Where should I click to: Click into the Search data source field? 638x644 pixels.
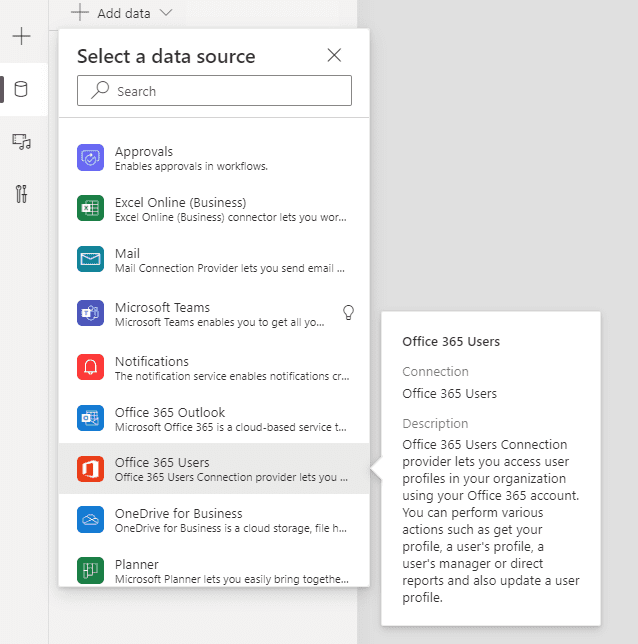pyautogui.click(x=214, y=90)
